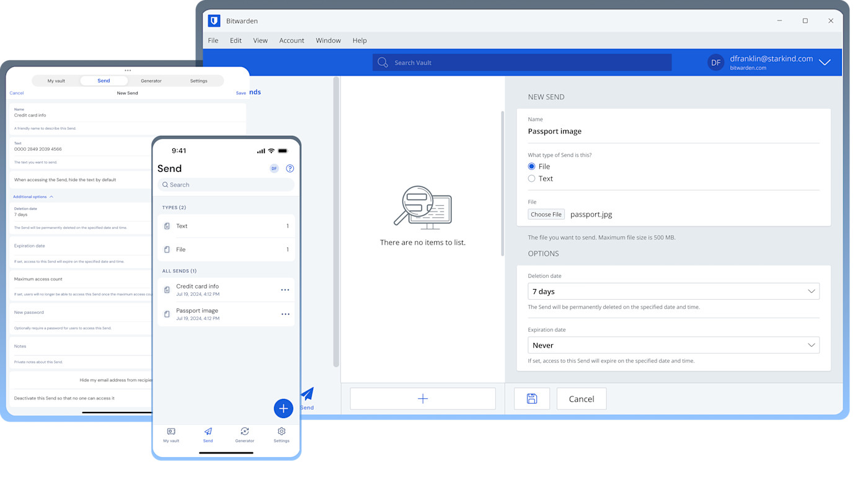Click the Cancel button in desktop window
The width and height of the screenshot is (868, 482).
tap(582, 399)
